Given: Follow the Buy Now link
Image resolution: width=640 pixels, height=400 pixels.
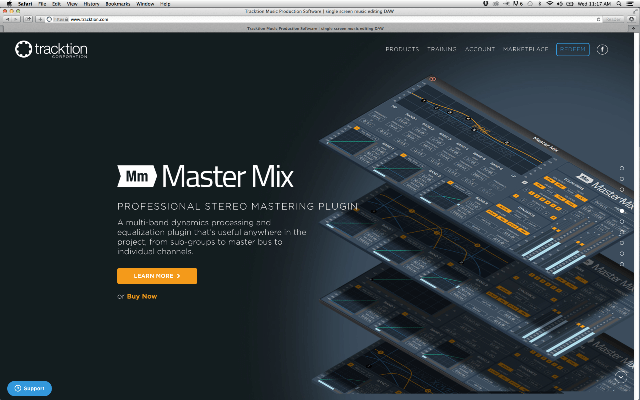Looking at the screenshot, I should 142,296.
